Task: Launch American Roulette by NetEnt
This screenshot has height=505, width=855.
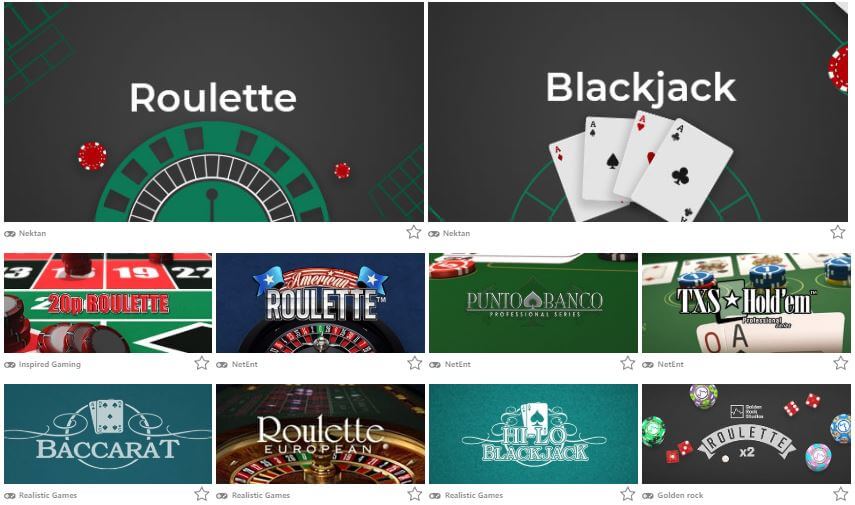Action: [321, 303]
